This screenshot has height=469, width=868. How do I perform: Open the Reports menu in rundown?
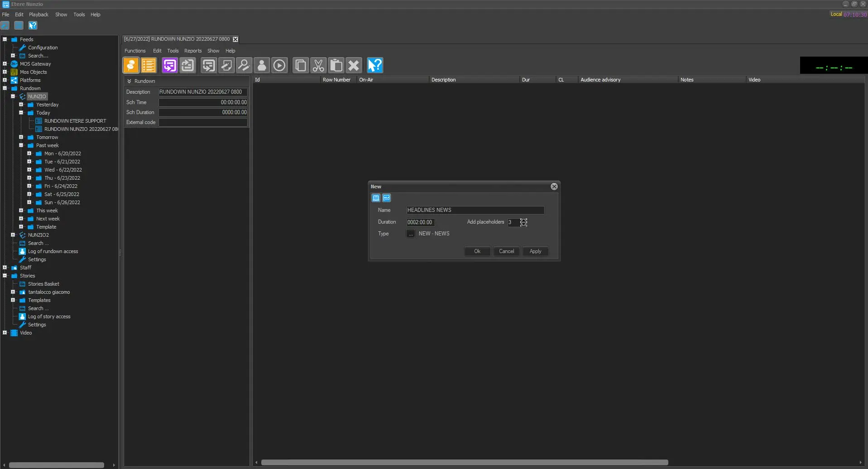(x=193, y=51)
